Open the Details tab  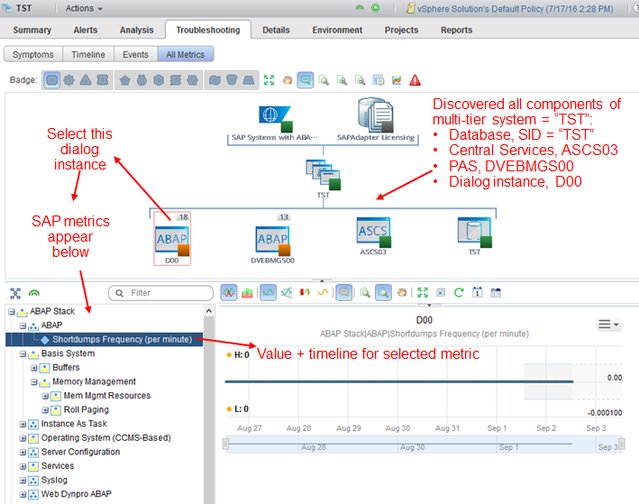point(276,30)
